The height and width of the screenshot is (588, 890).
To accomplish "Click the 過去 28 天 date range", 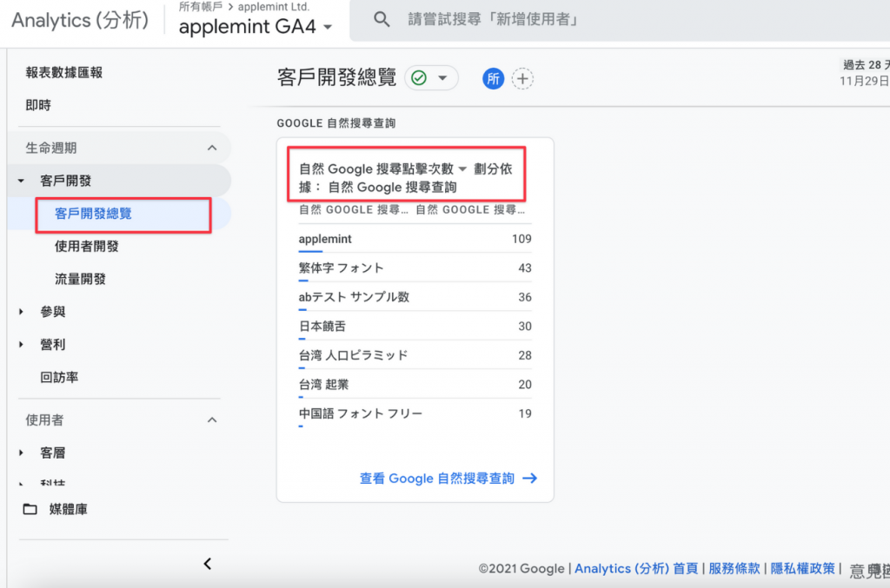I will coord(866,65).
